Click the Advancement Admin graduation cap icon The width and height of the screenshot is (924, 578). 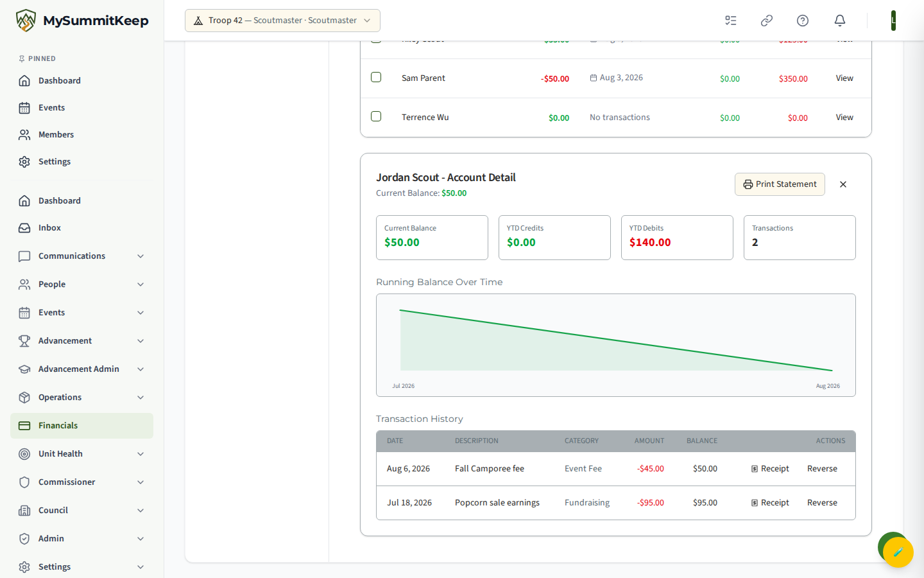24,369
